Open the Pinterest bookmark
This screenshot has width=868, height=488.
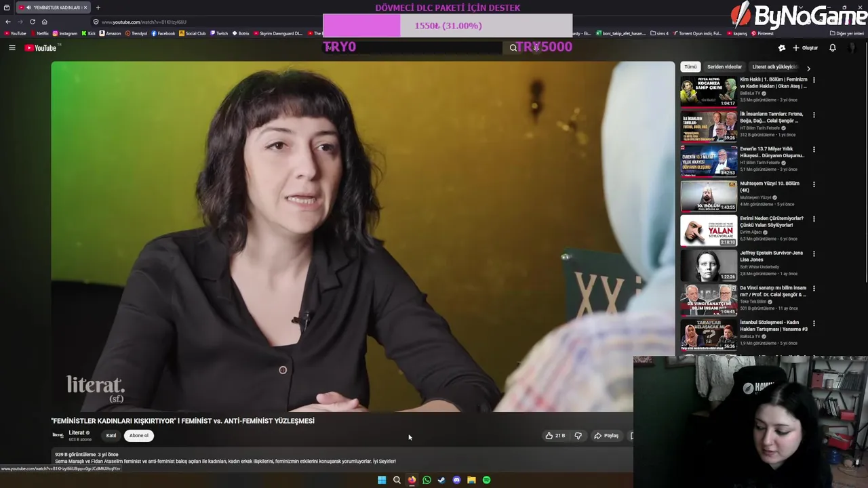tap(762, 33)
